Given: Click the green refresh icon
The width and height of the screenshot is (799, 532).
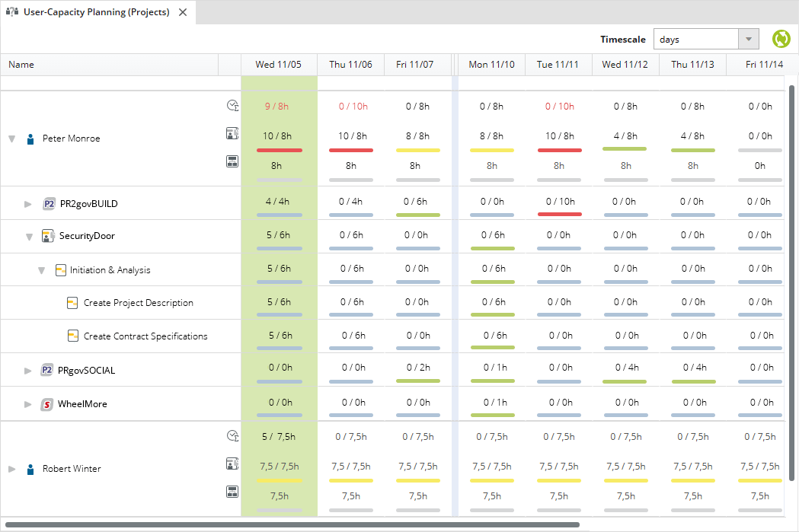Looking at the screenshot, I should point(781,40).
